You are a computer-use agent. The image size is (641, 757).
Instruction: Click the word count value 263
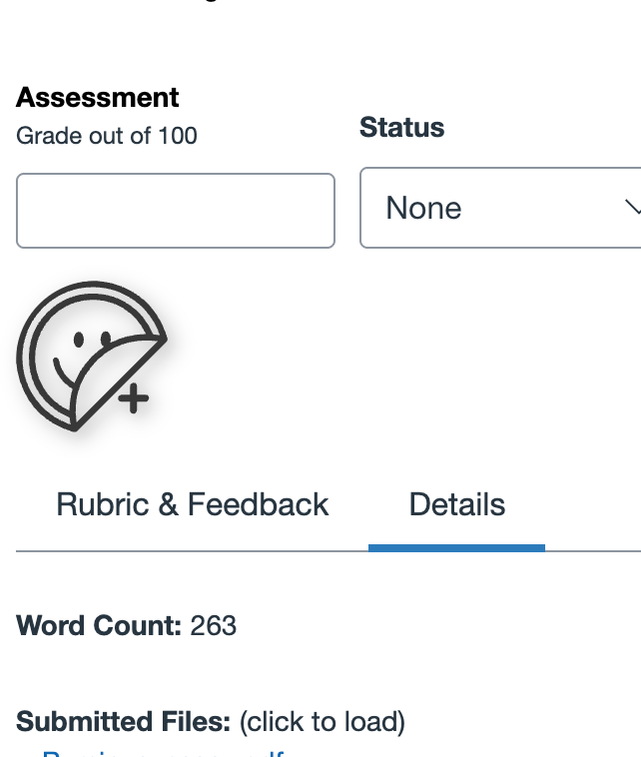click(213, 626)
